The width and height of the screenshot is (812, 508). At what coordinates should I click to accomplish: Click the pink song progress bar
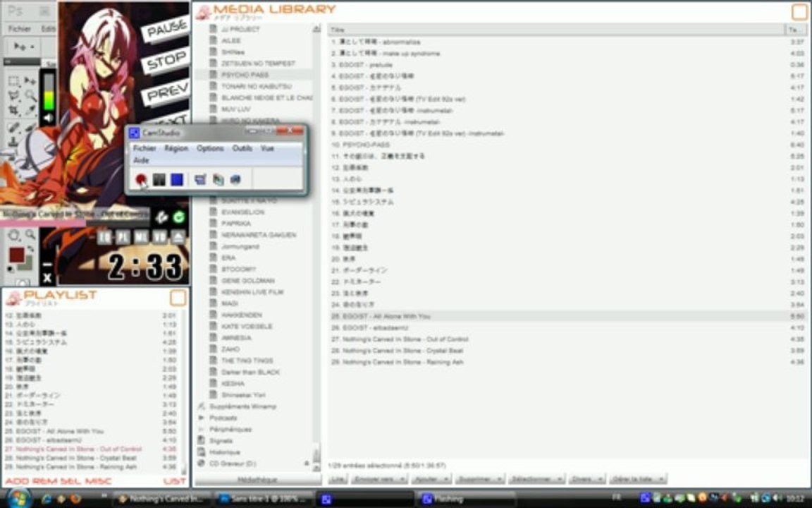tap(43, 223)
